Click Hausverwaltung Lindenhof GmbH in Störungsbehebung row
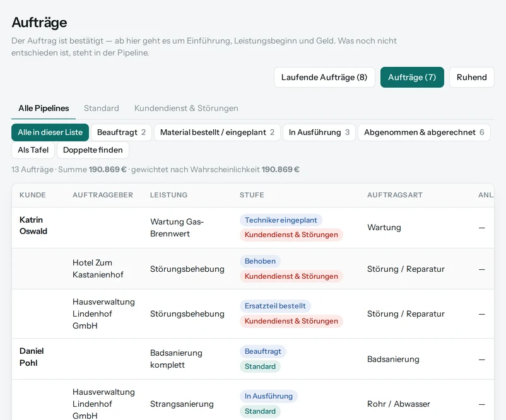 tap(103, 314)
